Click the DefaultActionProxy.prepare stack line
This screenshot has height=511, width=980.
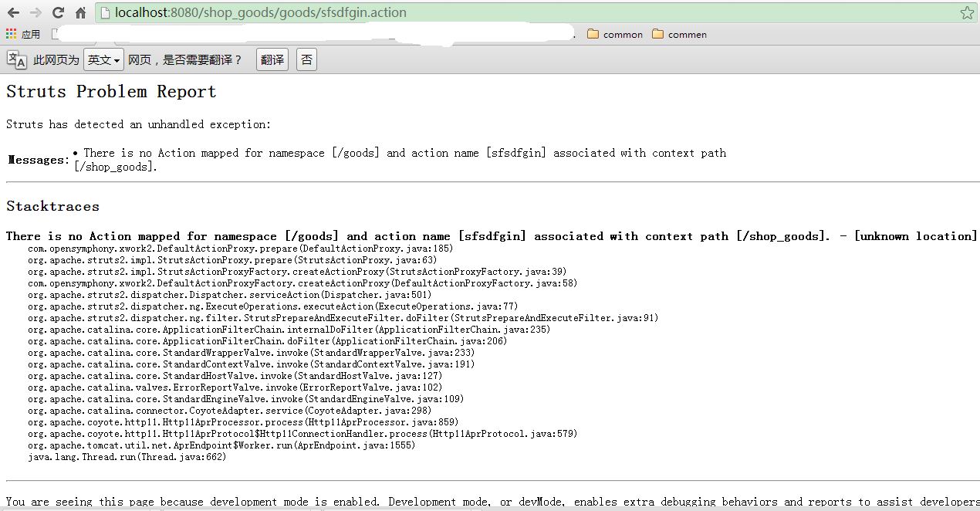[240, 249]
